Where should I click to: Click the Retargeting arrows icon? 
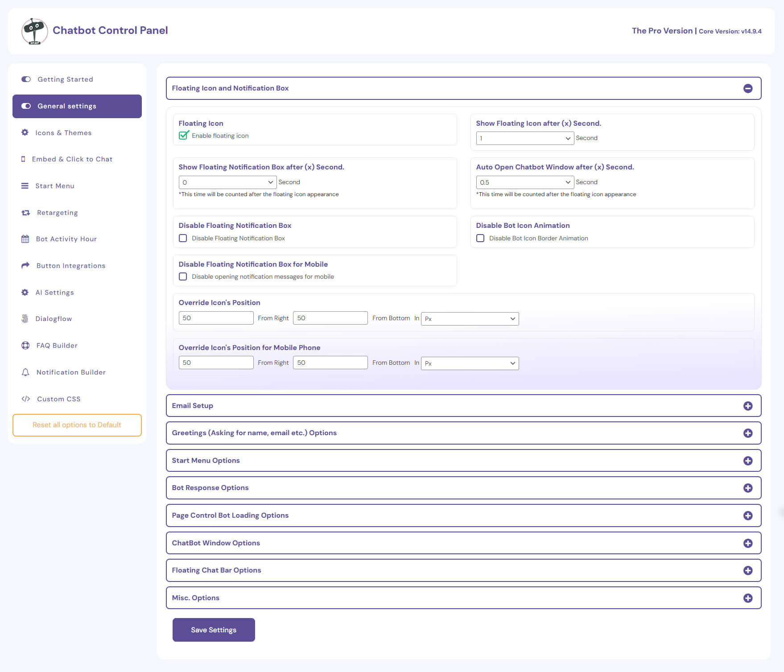click(x=26, y=213)
